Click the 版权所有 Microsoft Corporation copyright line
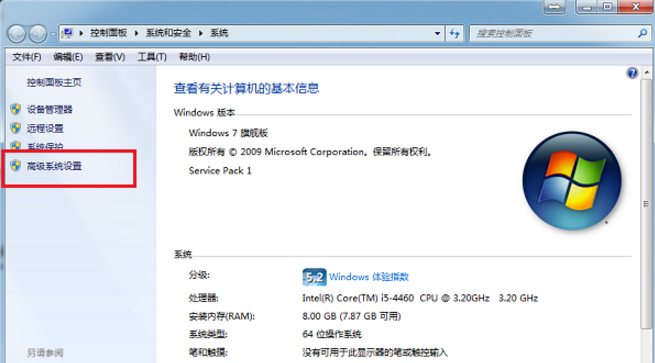655x363 pixels. pos(310,152)
